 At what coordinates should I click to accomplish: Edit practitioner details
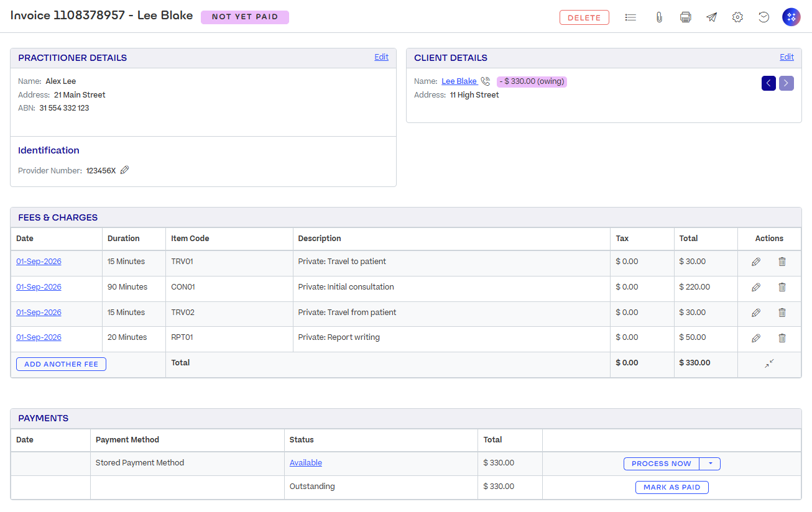click(x=381, y=57)
